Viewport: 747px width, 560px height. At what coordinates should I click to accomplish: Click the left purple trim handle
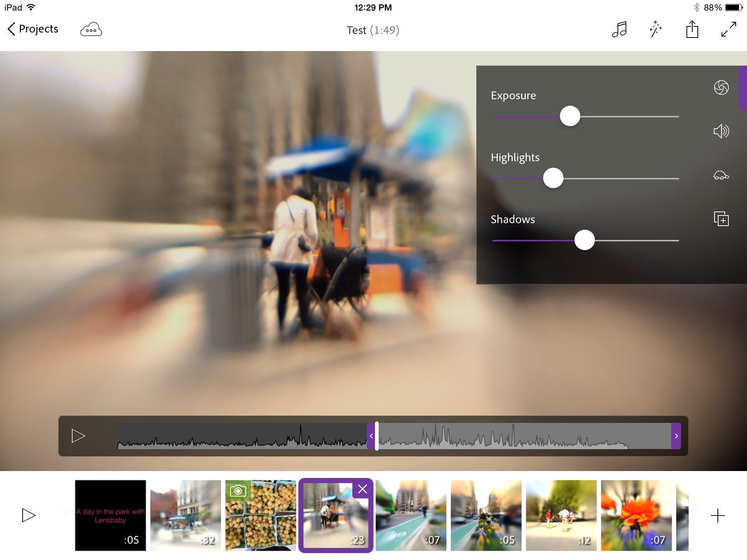371,436
